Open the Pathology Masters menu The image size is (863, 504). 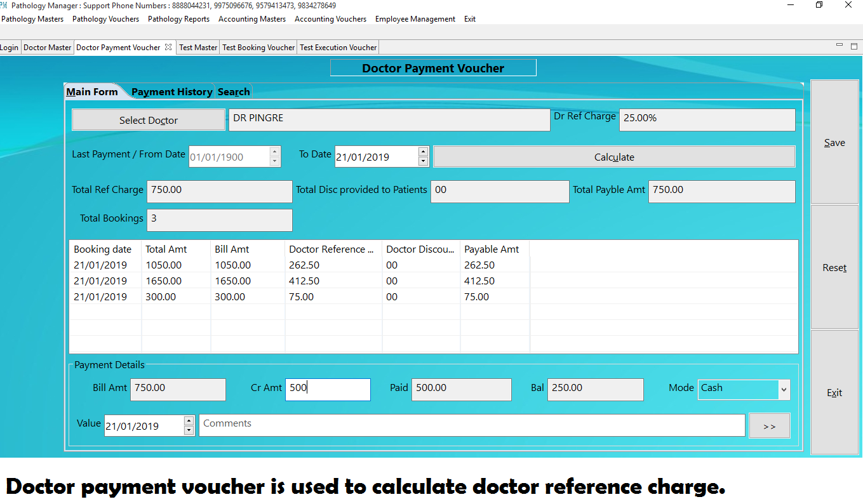[x=32, y=19]
